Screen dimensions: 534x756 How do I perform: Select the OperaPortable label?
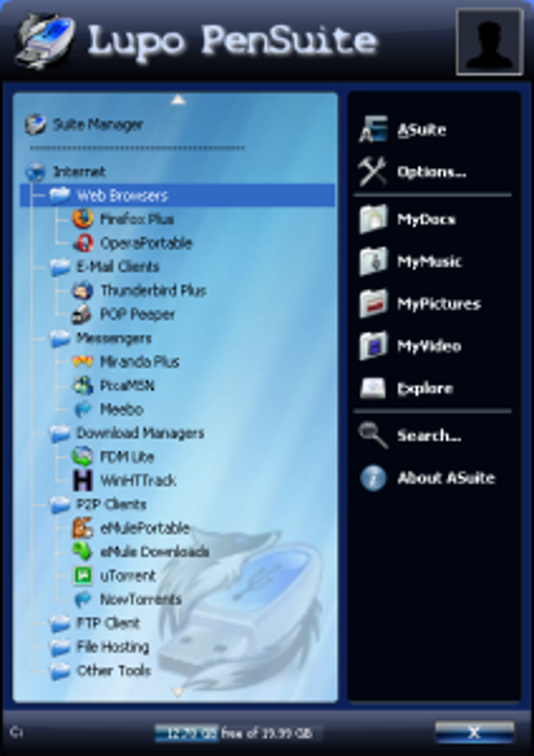coord(146,243)
